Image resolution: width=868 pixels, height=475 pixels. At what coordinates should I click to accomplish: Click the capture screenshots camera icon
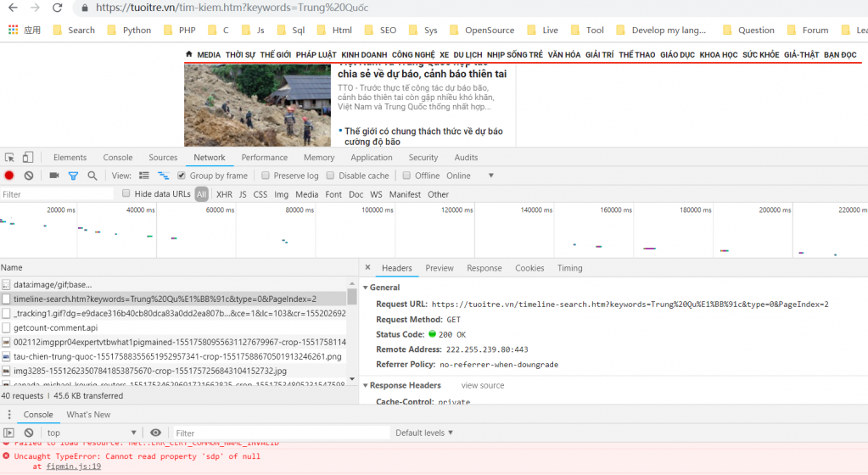click(x=54, y=176)
